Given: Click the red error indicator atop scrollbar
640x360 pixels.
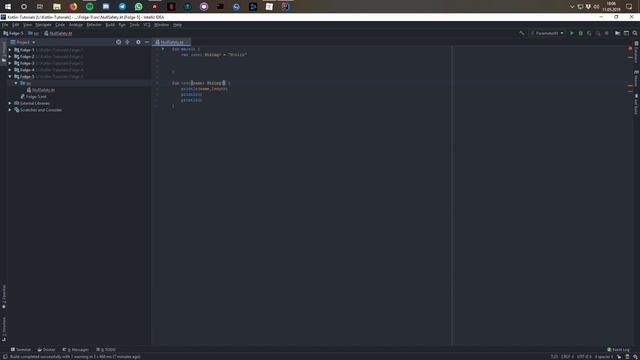Looking at the screenshot, I should (630, 49).
